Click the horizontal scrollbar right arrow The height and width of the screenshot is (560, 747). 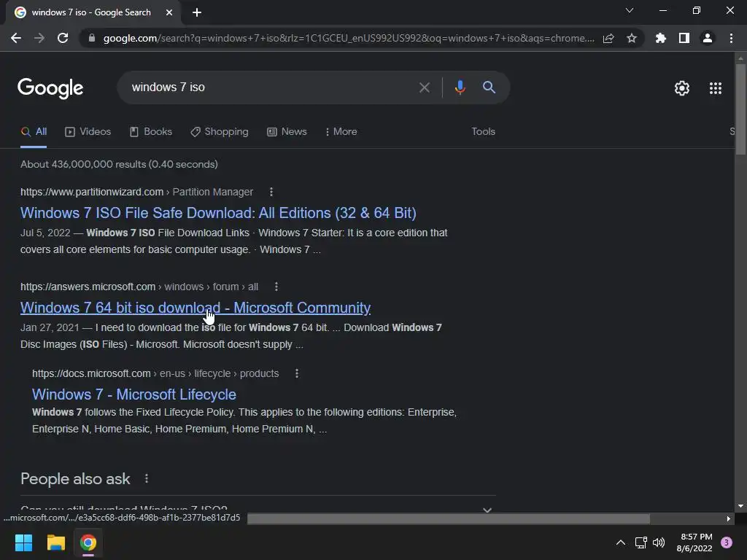(729, 518)
